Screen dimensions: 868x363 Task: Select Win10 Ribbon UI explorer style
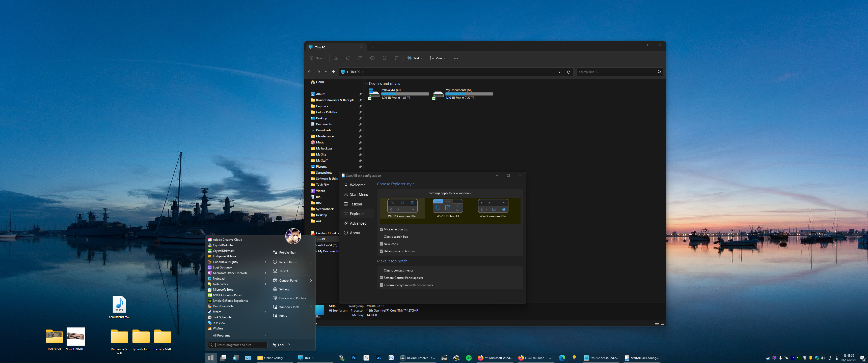tap(447, 208)
